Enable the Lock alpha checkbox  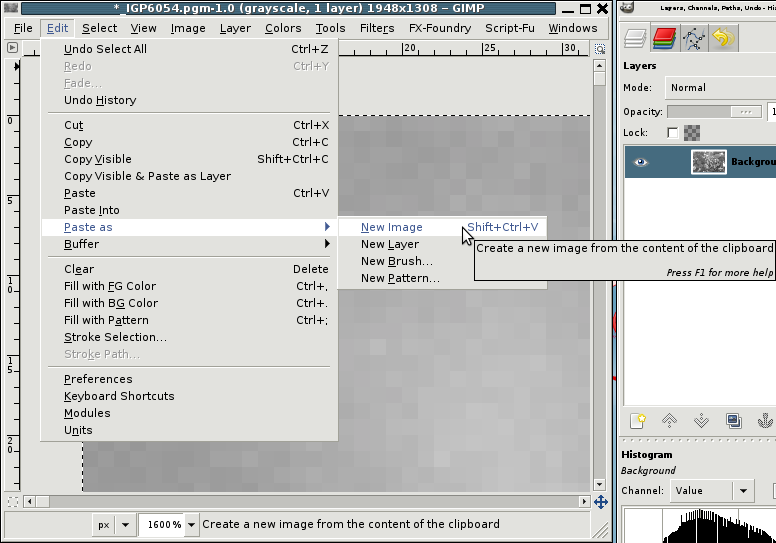tap(672, 133)
